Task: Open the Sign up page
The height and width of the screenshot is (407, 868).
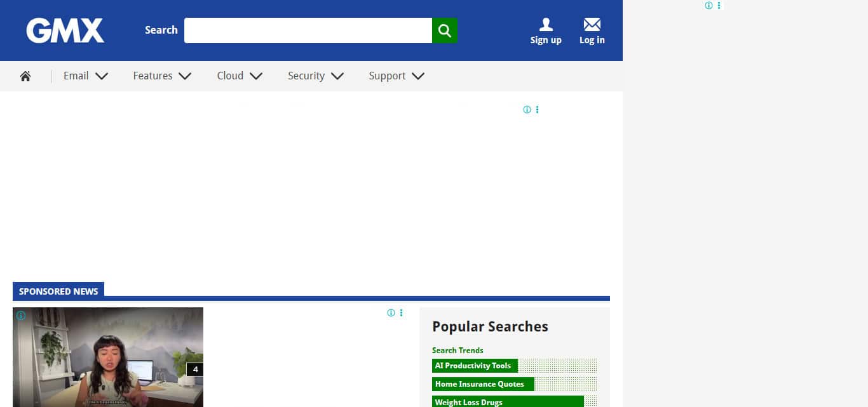Action: pos(546,31)
